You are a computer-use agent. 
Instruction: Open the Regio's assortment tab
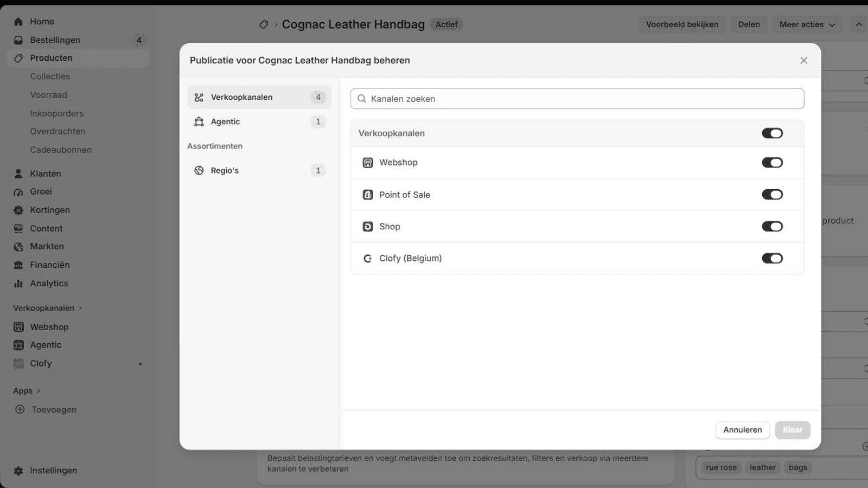pos(259,170)
